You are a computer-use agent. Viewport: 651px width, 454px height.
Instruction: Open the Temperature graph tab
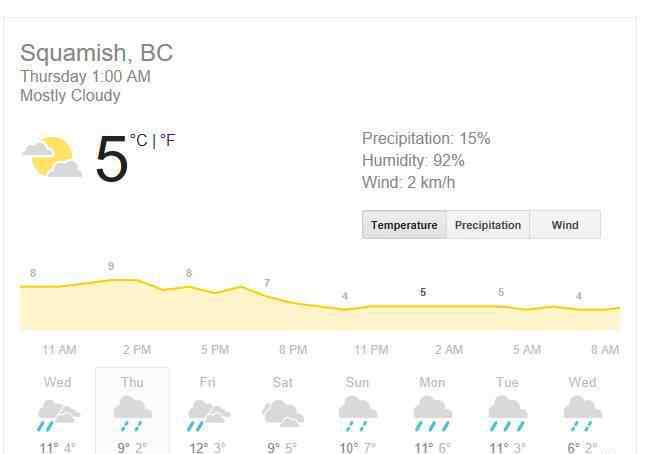[x=404, y=225]
